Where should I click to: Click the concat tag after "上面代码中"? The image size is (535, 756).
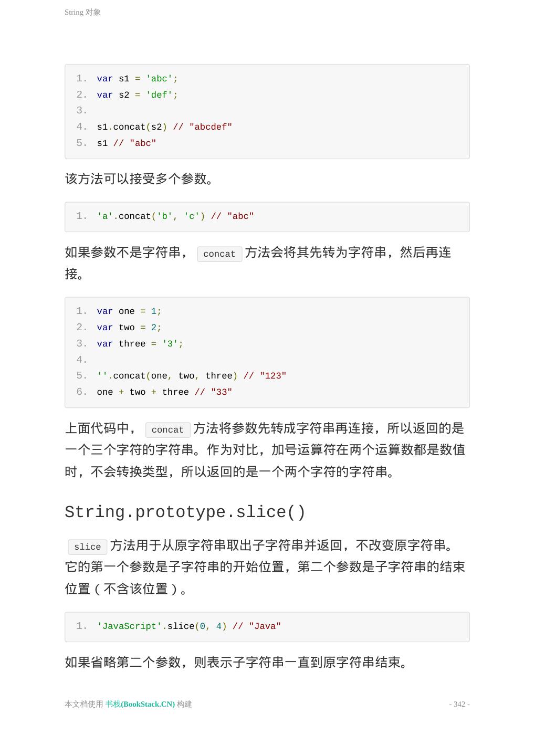[167, 429]
